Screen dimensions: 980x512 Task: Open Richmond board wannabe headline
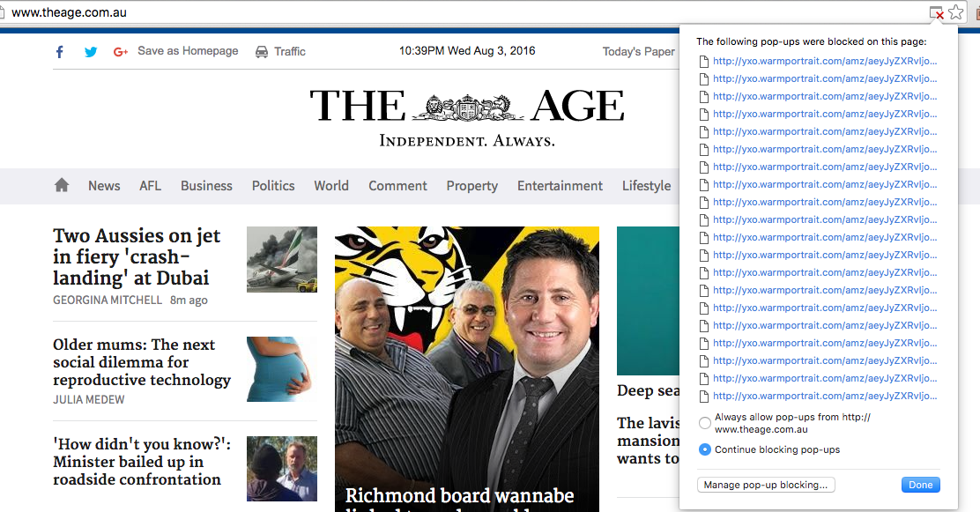460,496
